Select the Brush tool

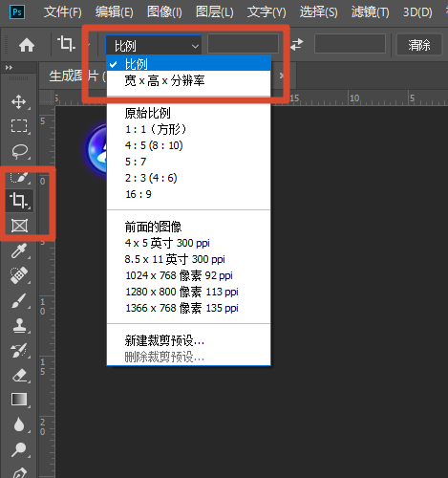point(19,300)
